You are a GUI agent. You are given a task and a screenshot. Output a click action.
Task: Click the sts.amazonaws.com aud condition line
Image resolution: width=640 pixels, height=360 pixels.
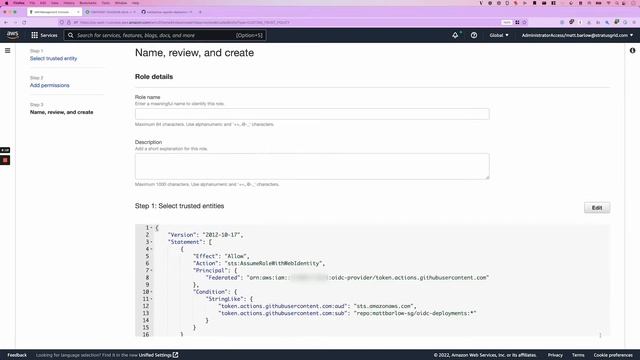(317, 306)
